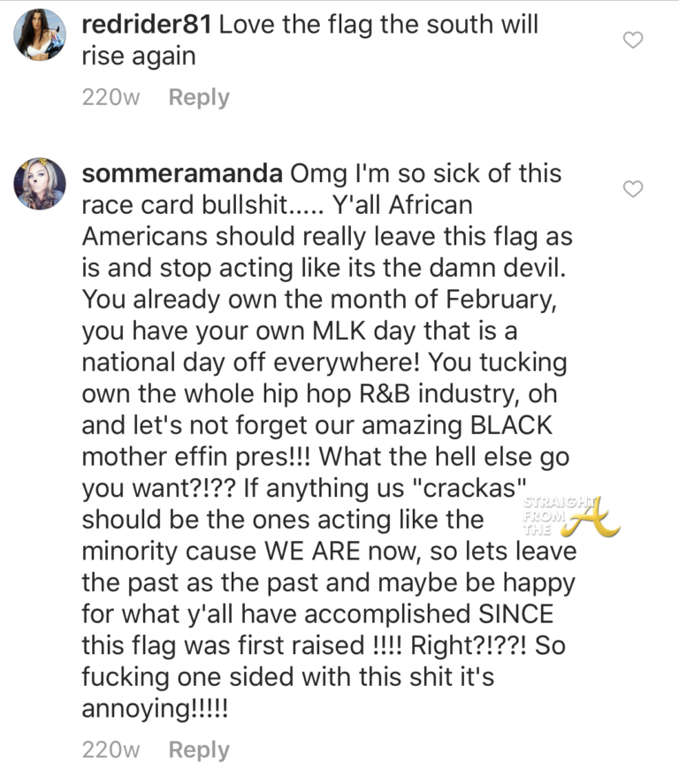Image resolution: width=679 pixels, height=784 pixels.
Task: Like the redrider81 comment with the heart
Action: tap(633, 40)
